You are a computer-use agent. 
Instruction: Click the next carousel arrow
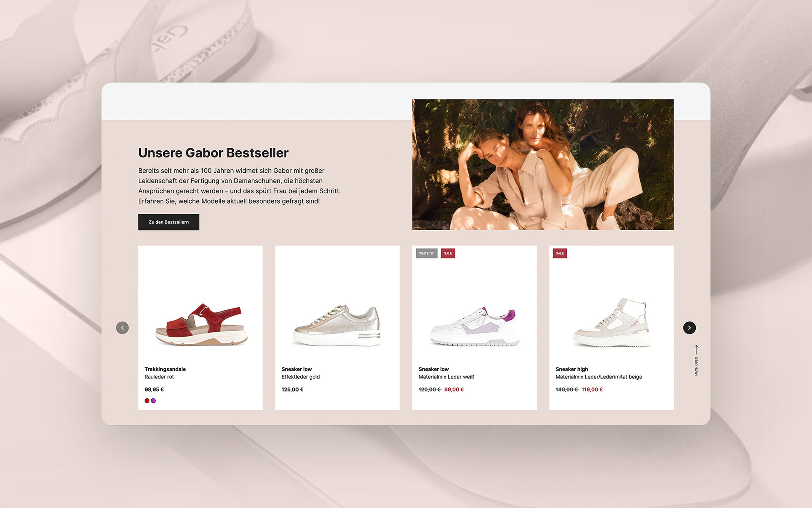[x=689, y=328]
